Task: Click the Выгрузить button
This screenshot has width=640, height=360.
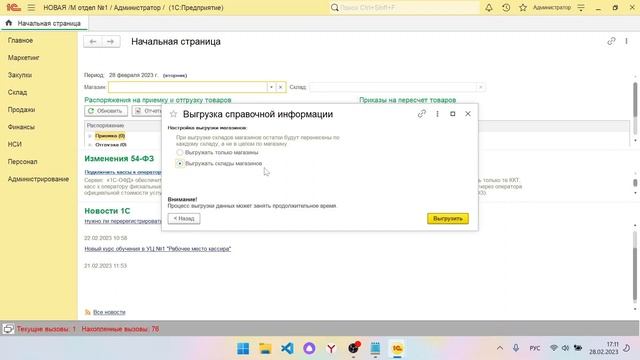Action: point(448,219)
